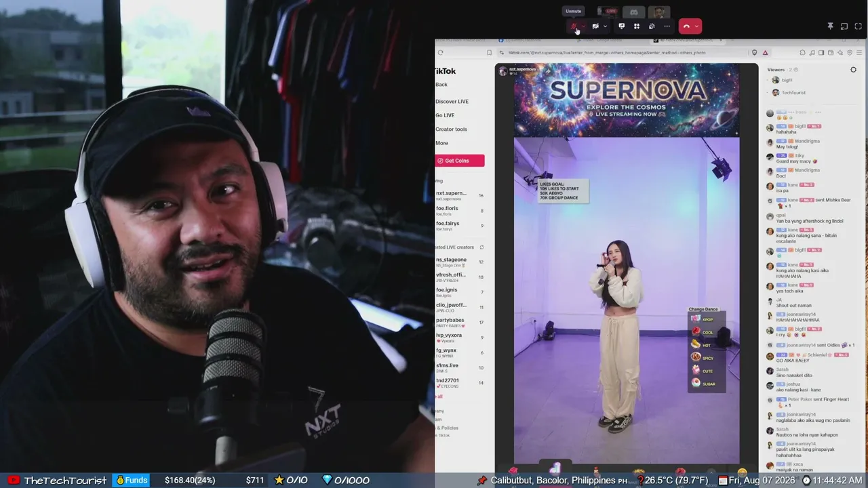868x488 pixels.
Task: Select viewer bigfil in Viewers list
Action: pos(782,80)
